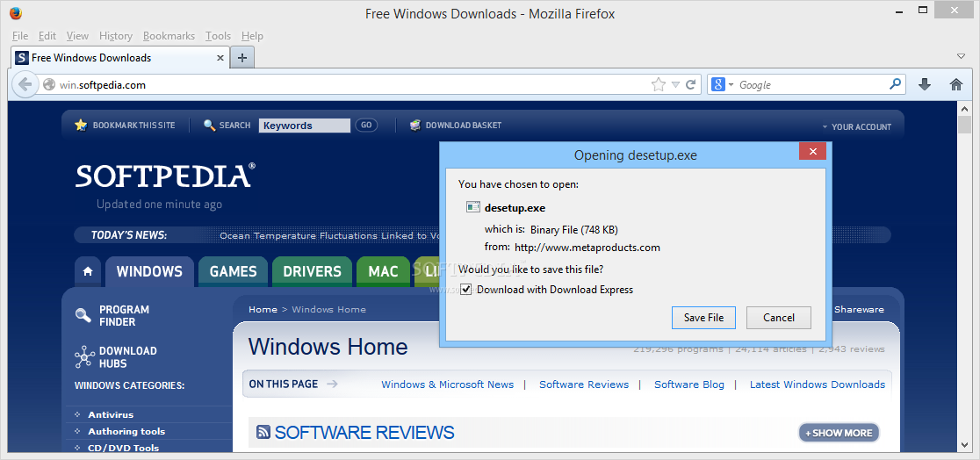
Task: Click the Softpedia favicon on the tab
Action: (x=22, y=58)
